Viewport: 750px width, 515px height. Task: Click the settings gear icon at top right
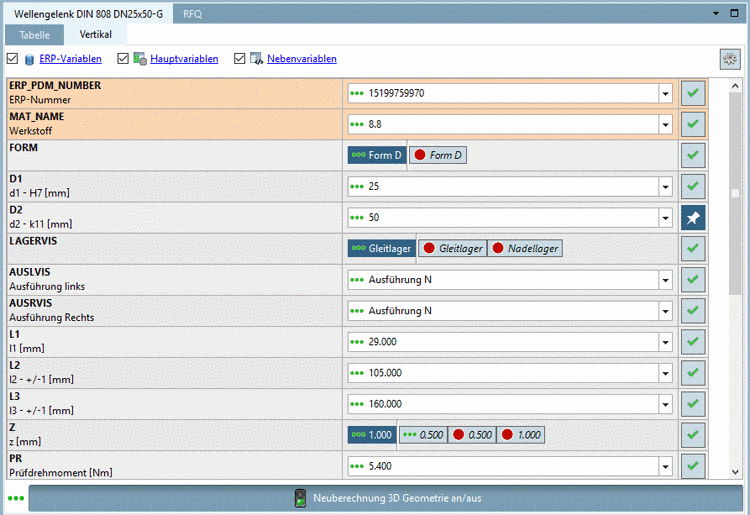[730, 59]
